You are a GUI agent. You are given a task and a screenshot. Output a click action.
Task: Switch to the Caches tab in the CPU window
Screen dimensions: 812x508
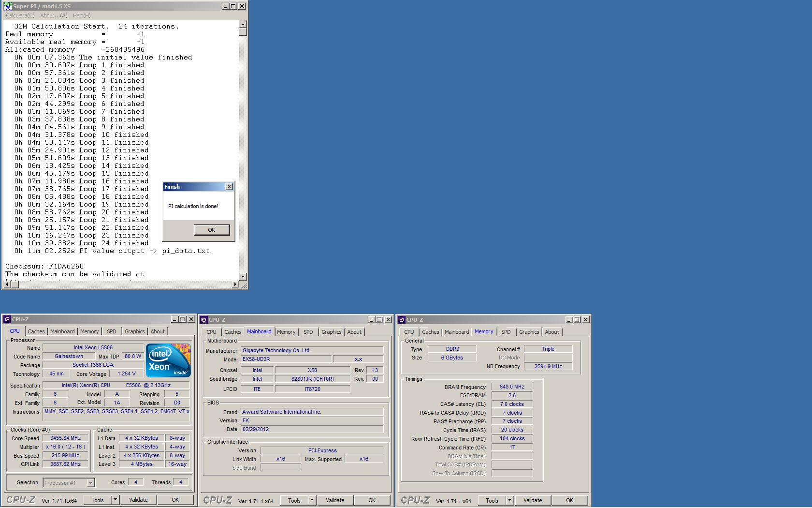36,331
